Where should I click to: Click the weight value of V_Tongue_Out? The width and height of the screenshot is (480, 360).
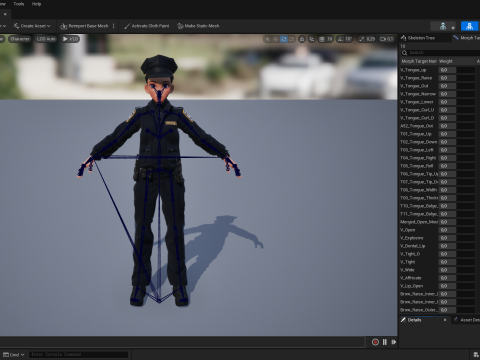(447, 86)
